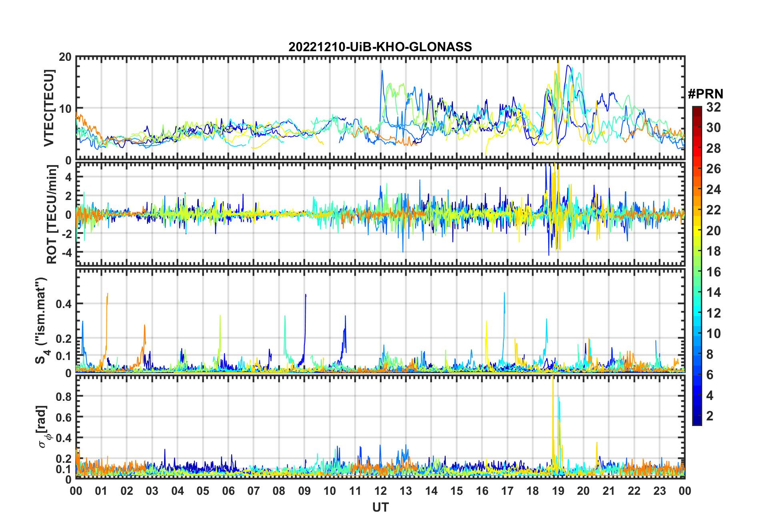Select the sigma-phi axis tick label 0.2
761x532 pixels.
(x=64, y=459)
